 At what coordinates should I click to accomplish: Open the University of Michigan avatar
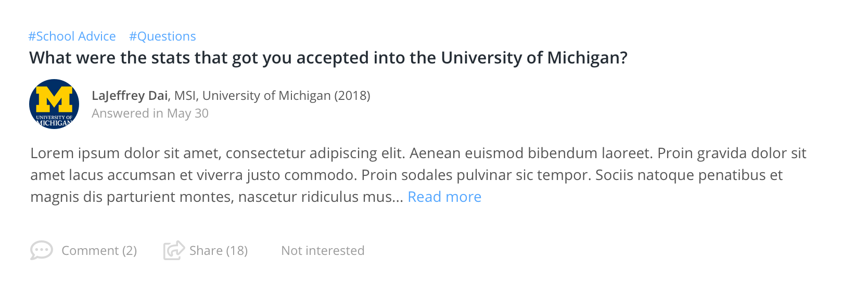click(x=54, y=104)
